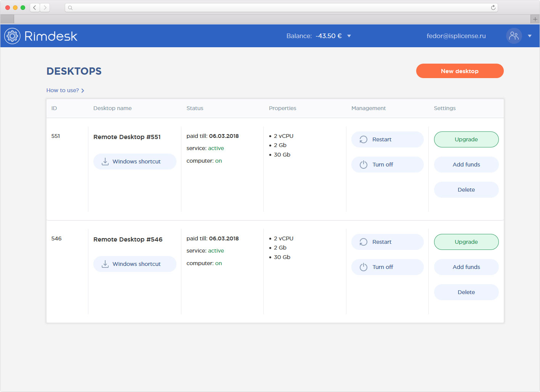Click the browser reload icon

[493, 8]
